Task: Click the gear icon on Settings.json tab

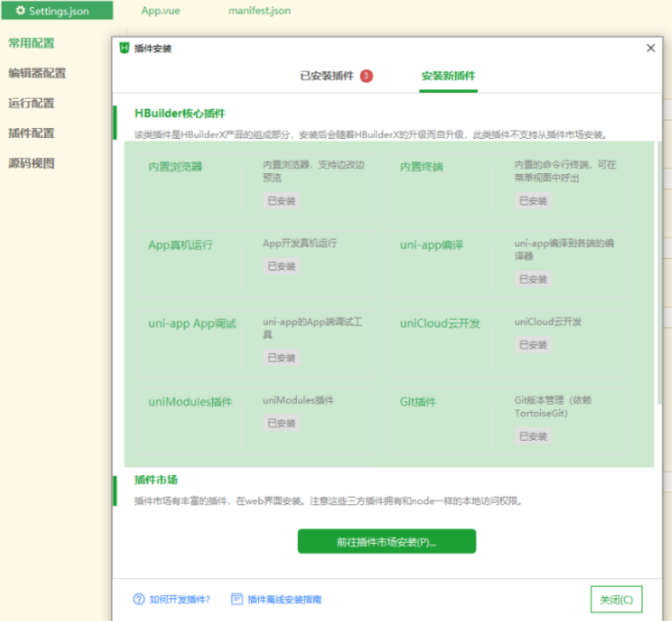Action: [x=20, y=10]
